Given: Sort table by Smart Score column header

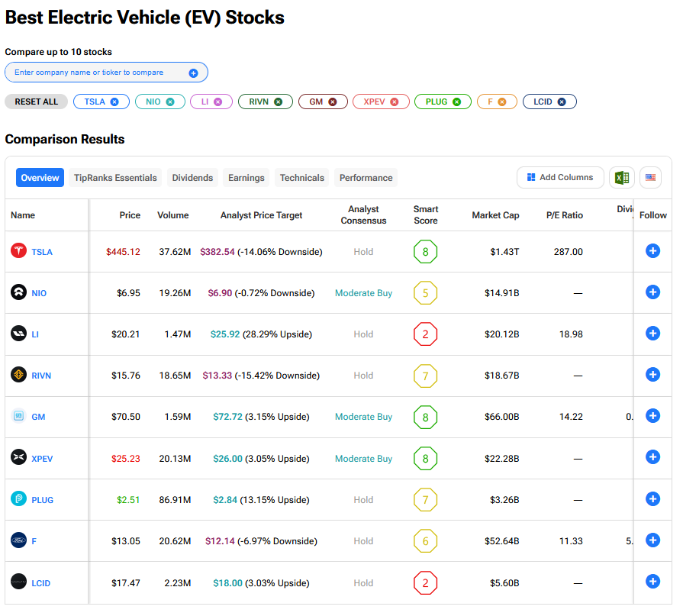Looking at the screenshot, I should 425,215.
